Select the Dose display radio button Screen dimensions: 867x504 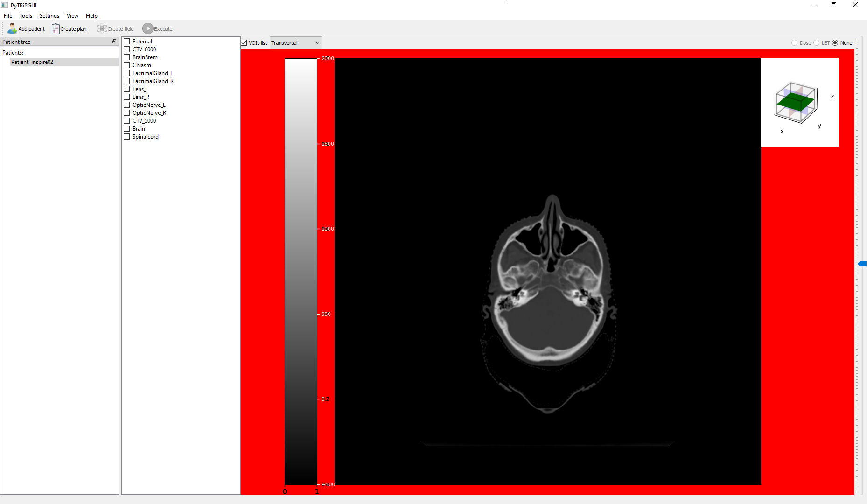pyautogui.click(x=795, y=42)
